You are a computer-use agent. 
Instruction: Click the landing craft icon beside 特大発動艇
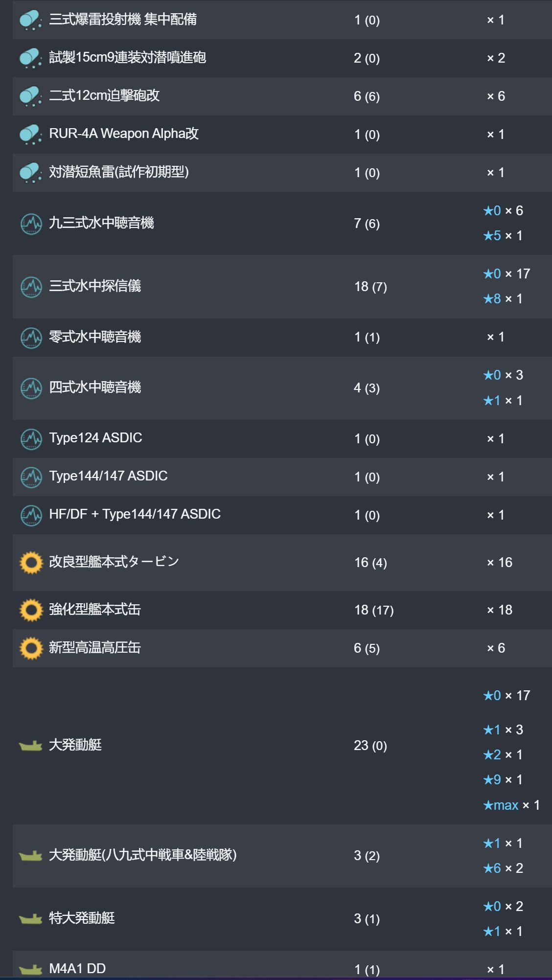pyautogui.click(x=30, y=919)
